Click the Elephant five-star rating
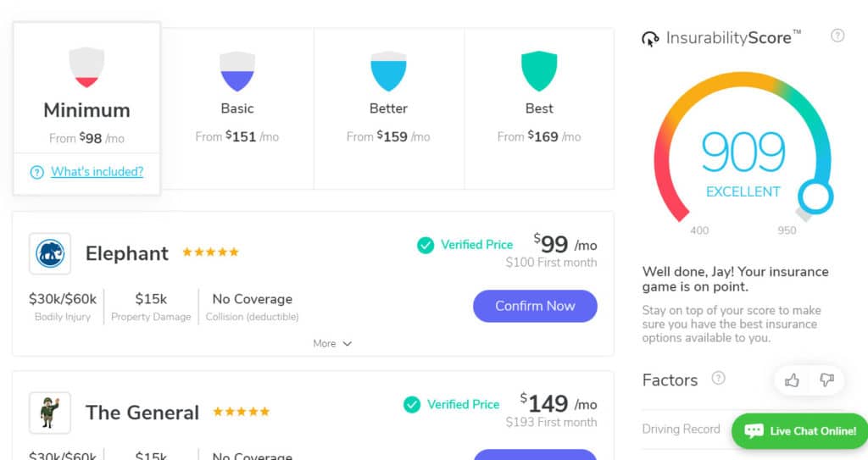Image resolution: width=868 pixels, height=460 pixels. [x=210, y=252]
